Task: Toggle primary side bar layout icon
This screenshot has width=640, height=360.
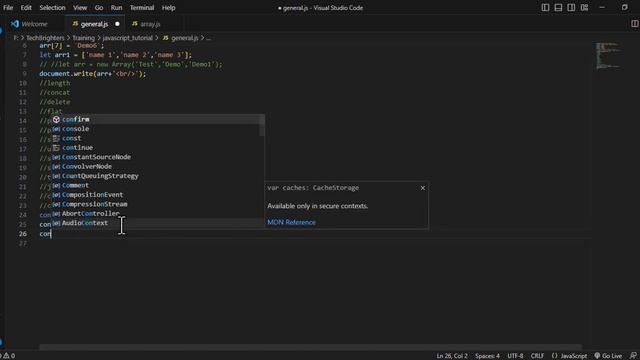Action: (x=545, y=8)
